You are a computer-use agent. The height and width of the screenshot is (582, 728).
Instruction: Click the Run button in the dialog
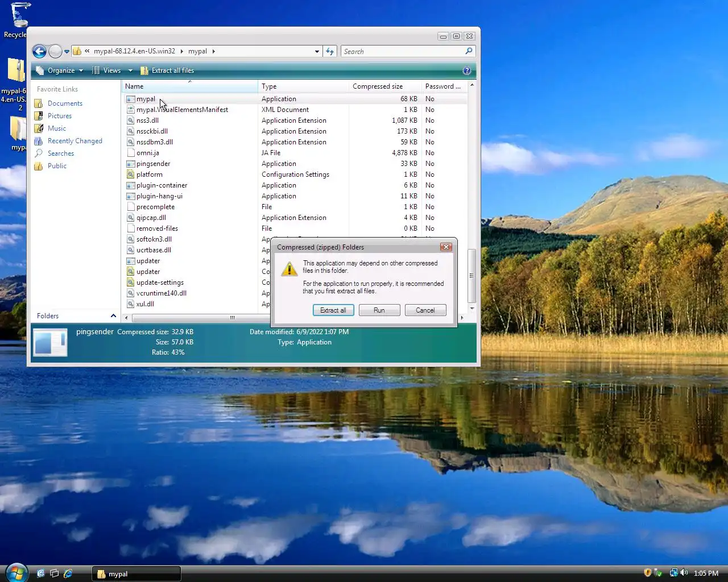point(379,310)
